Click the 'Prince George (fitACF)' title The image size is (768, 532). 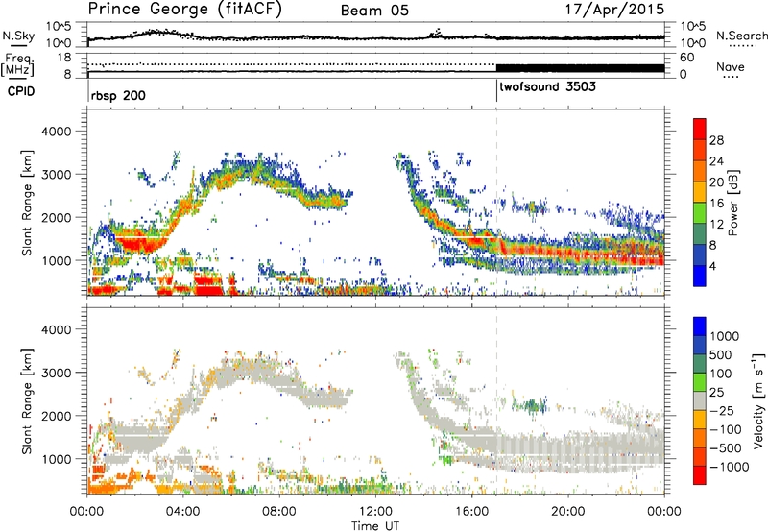(184, 10)
